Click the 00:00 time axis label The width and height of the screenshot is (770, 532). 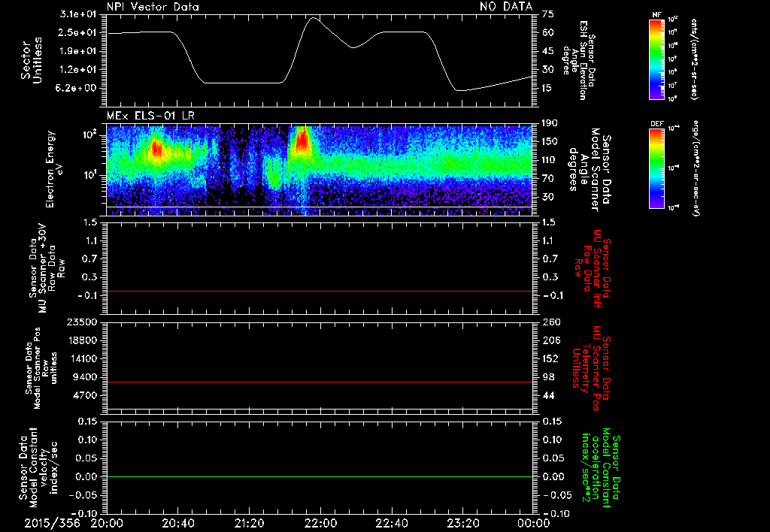534,523
